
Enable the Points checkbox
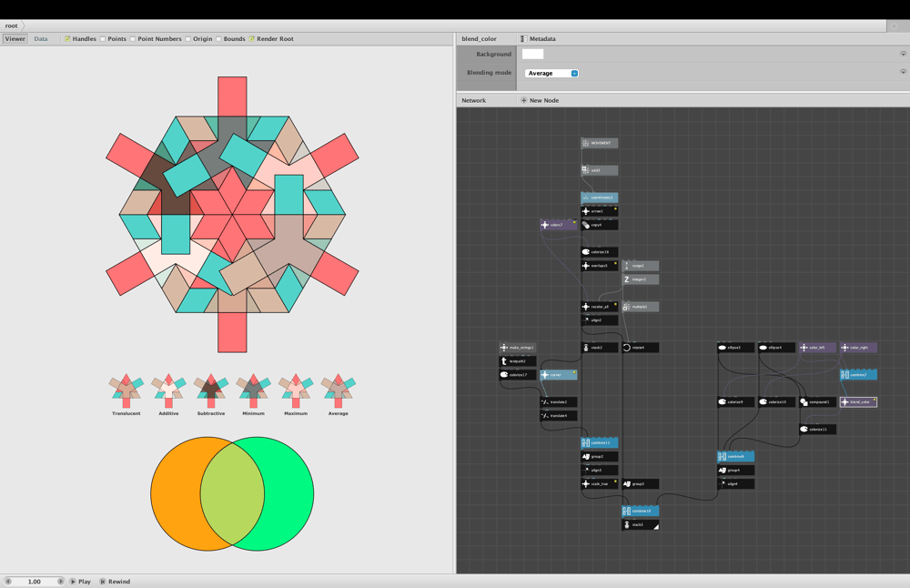[x=103, y=39]
